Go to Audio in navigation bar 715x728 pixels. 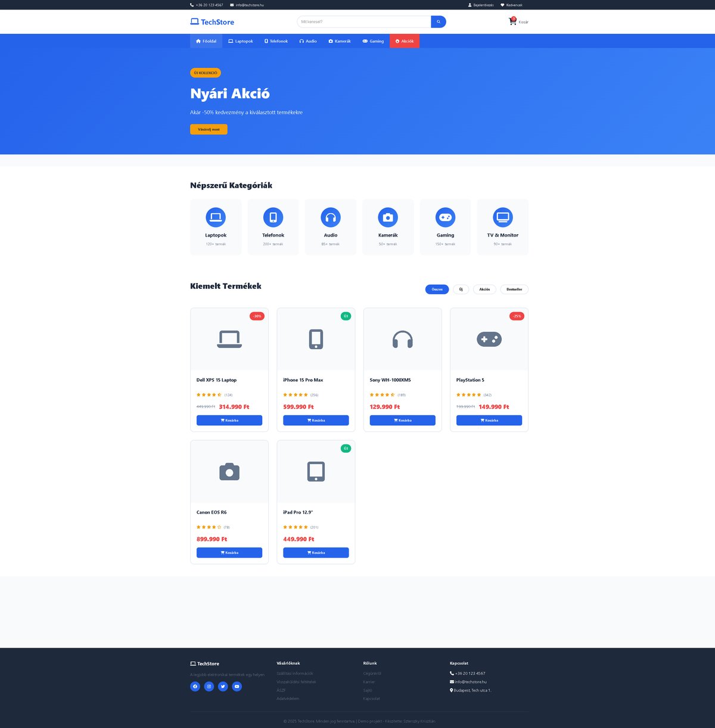pyautogui.click(x=308, y=41)
